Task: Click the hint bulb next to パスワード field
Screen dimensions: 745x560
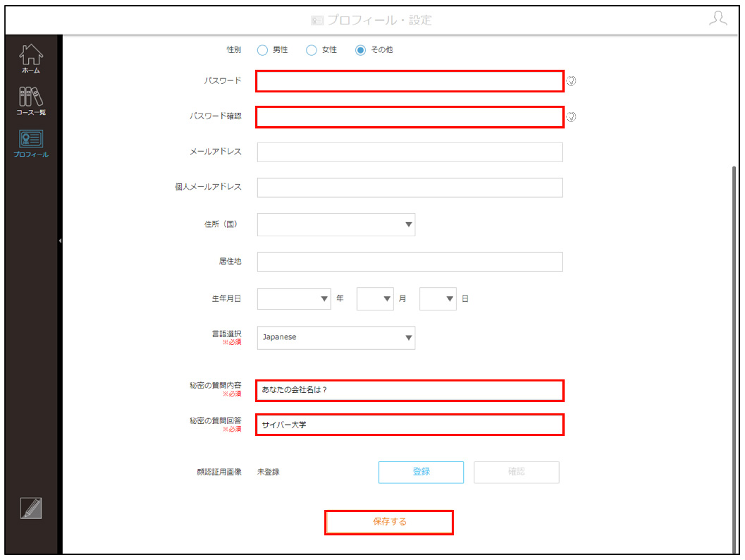Action: click(x=571, y=81)
